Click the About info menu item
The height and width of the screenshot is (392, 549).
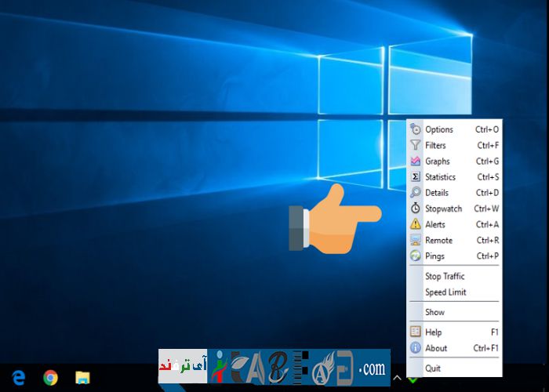tap(436, 348)
